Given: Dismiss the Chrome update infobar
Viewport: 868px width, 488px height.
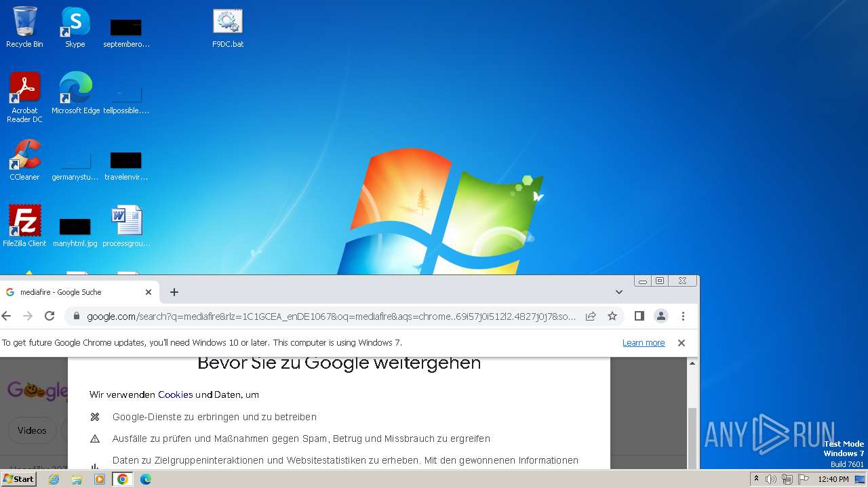Looking at the screenshot, I should coord(682,343).
